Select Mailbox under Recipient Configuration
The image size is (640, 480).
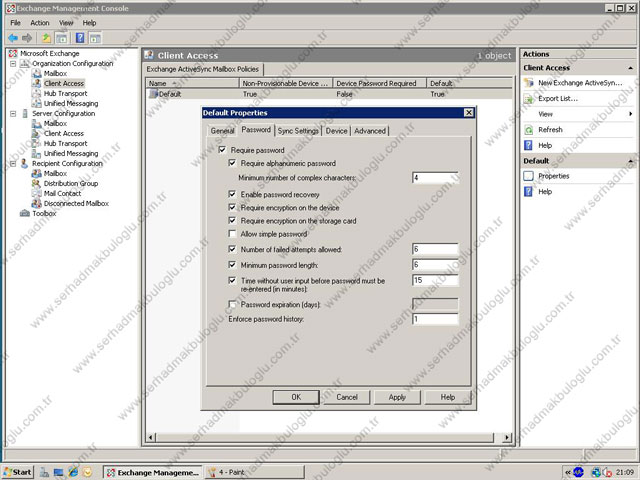pyautogui.click(x=55, y=173)
